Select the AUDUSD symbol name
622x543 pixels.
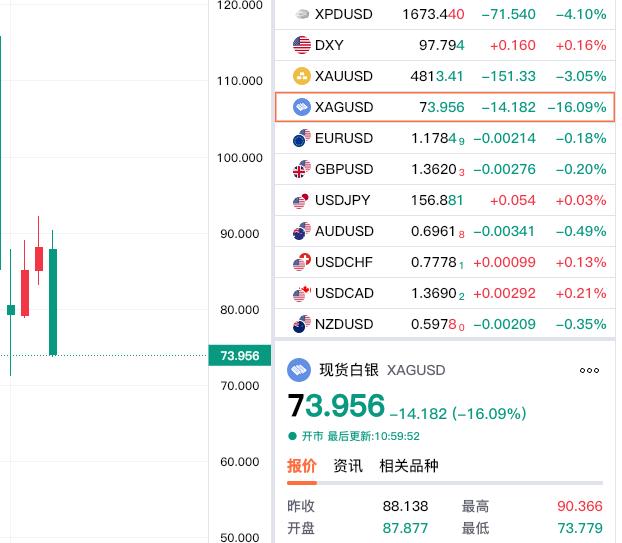(x=344, y=231)
